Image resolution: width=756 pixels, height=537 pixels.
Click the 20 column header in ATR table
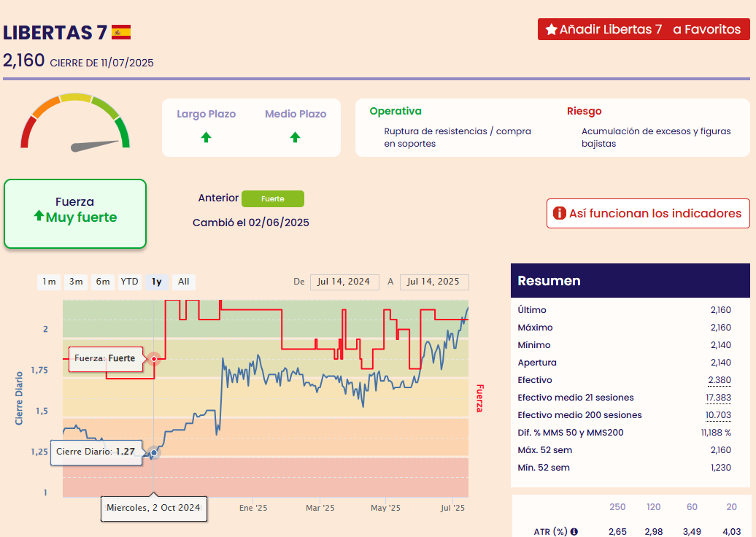(731, 506)
